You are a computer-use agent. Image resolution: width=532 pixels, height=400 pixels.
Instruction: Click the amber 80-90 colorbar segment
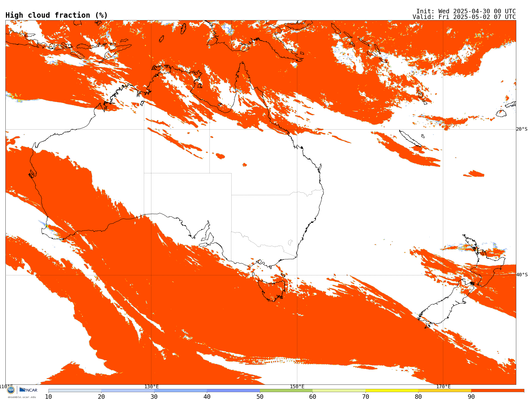445,391
